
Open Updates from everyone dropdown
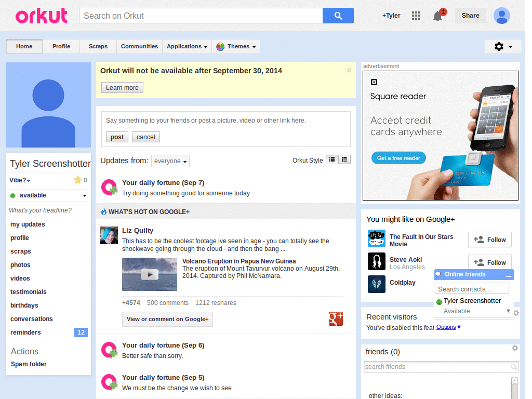click(170, 161)
